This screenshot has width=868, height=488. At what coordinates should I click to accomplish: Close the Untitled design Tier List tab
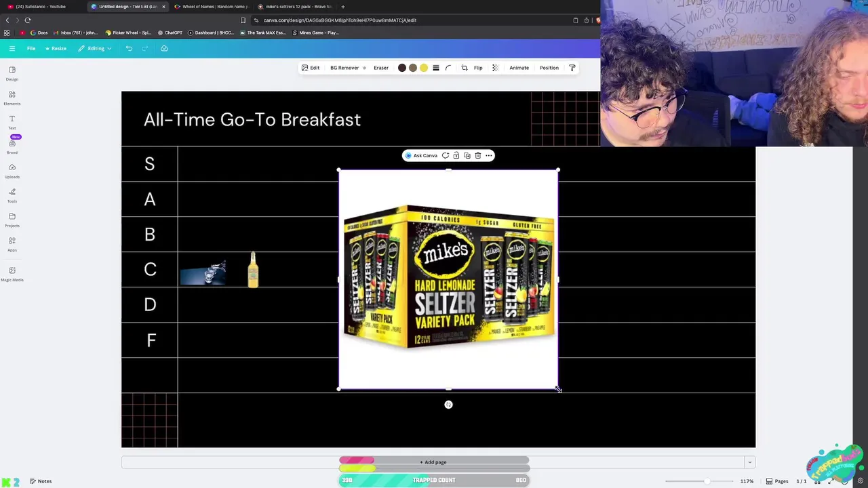tap(163, 7)
